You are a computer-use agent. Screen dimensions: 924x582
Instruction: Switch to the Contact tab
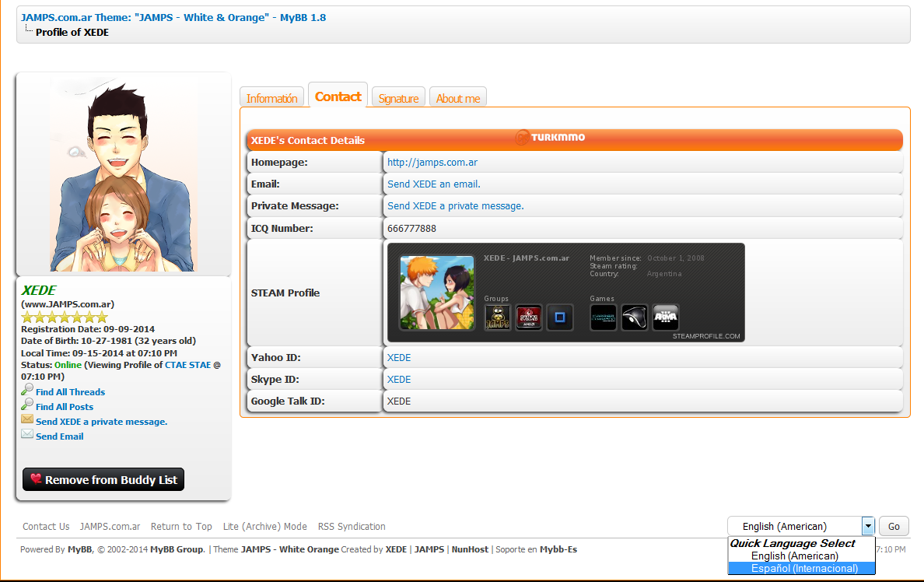(338, 96)
